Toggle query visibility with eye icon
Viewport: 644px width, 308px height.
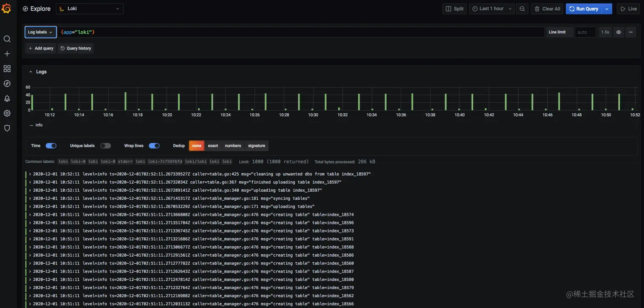tap(618, 32)
